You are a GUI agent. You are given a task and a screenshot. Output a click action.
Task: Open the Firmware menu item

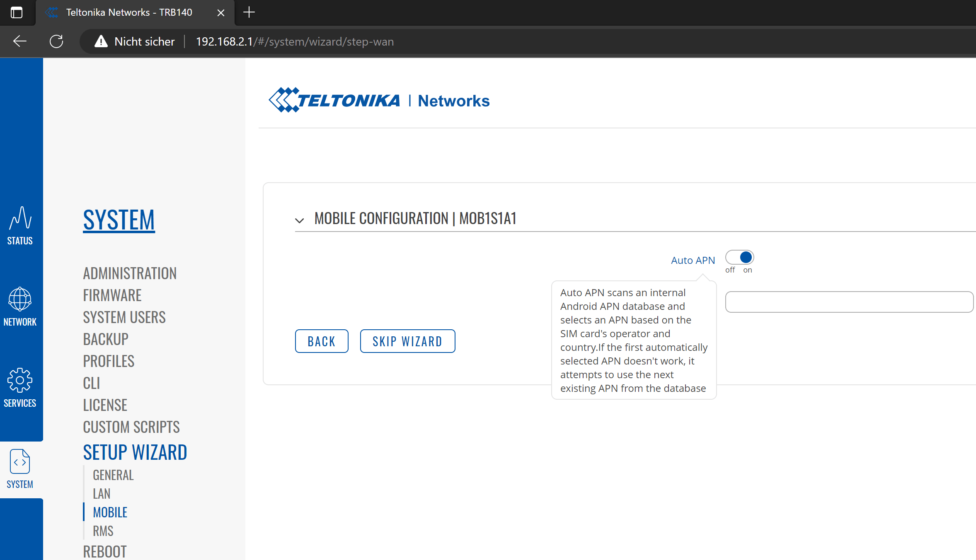click(x=112, y=295)
